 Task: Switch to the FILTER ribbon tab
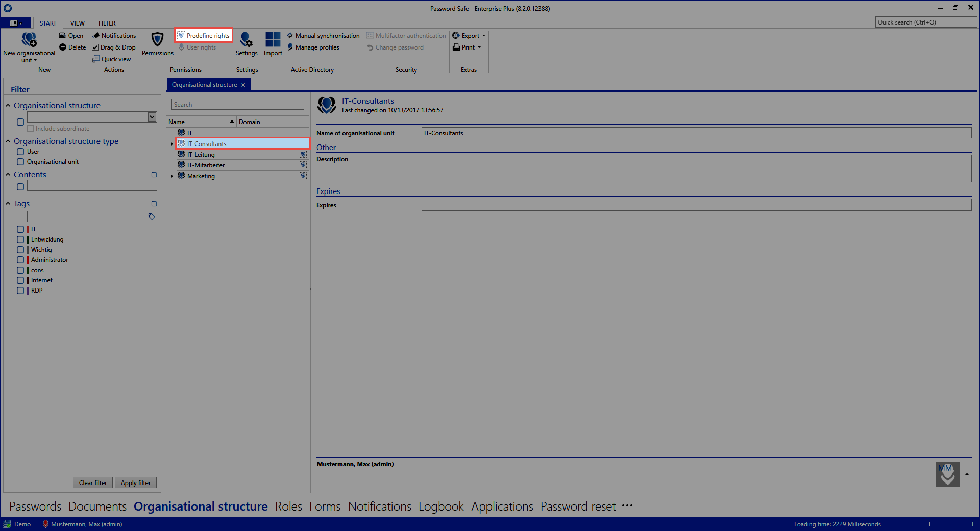tap(107, 23)
